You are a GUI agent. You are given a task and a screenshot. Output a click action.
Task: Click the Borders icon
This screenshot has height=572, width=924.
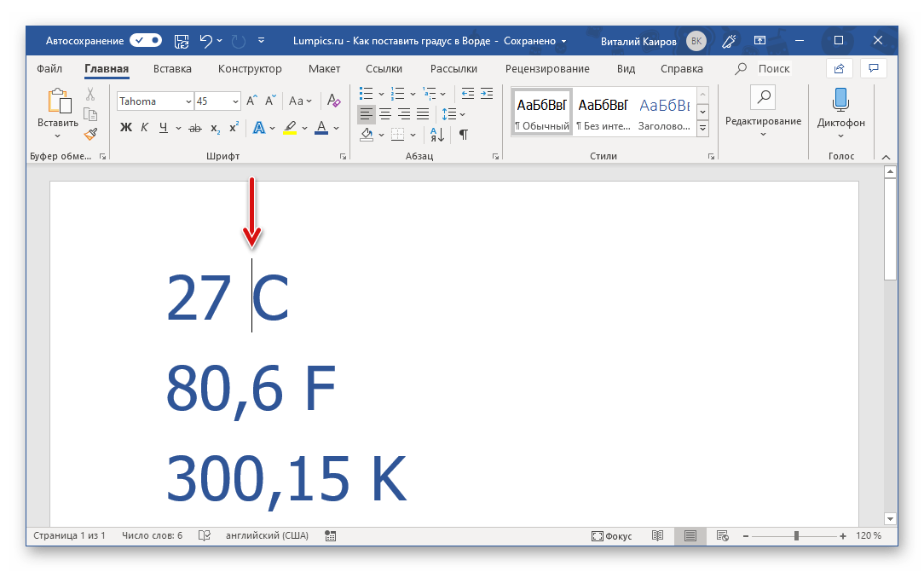pos(398,135)
